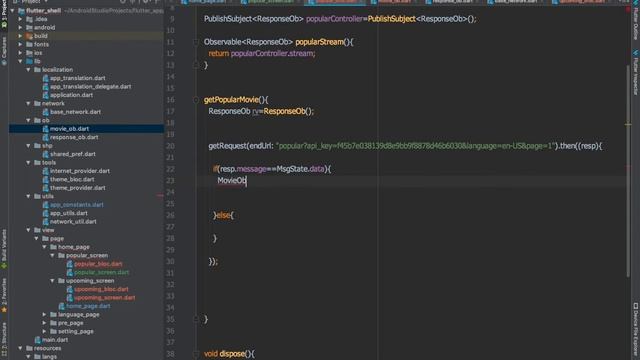This screenshot has height=360, width=640.
Task: Collapse the localization folder arrow
Action: click(x=29, y=70)
